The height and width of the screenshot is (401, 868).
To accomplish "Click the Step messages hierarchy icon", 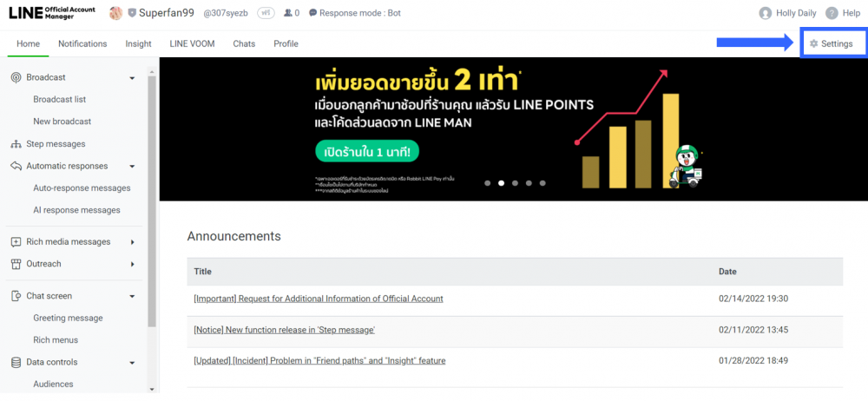I will point(16,144).
